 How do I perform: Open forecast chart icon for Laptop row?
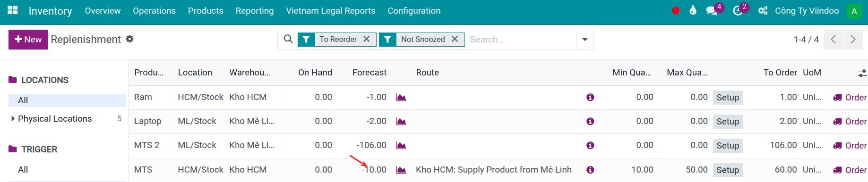pyautogui.click(x=401, y=121)
